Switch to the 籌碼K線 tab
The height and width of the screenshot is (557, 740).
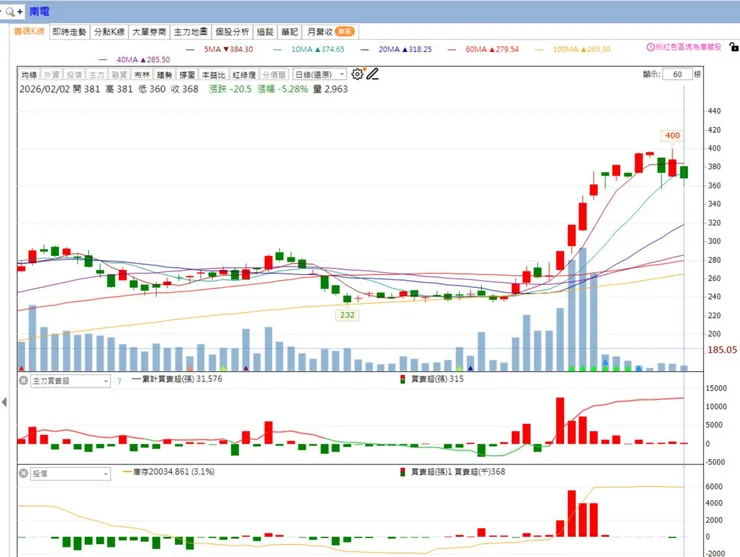[x=29, y=32]
